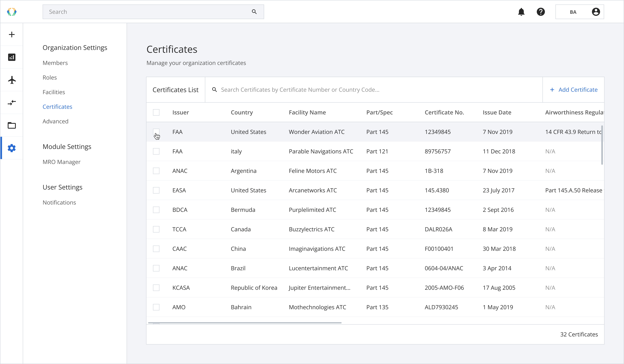Check the Parable Navigations ATC row checkbox

(x=156, y=151)
